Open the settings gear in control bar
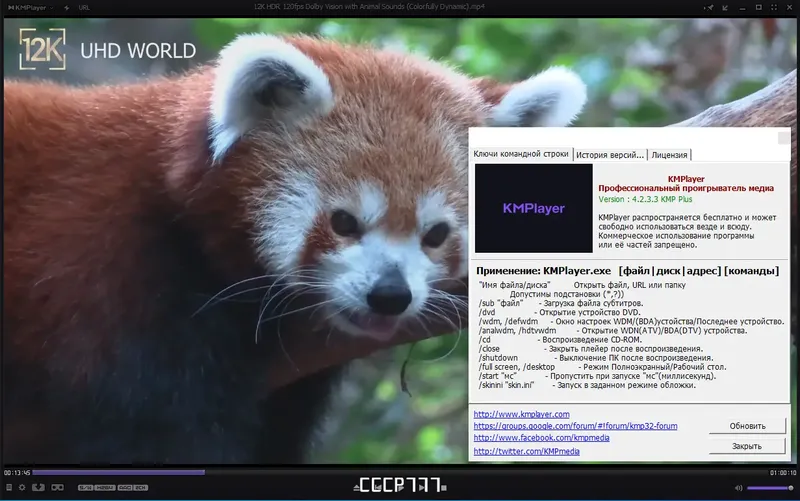This screenshot has height=501, width=800. (x=22, y=488)
